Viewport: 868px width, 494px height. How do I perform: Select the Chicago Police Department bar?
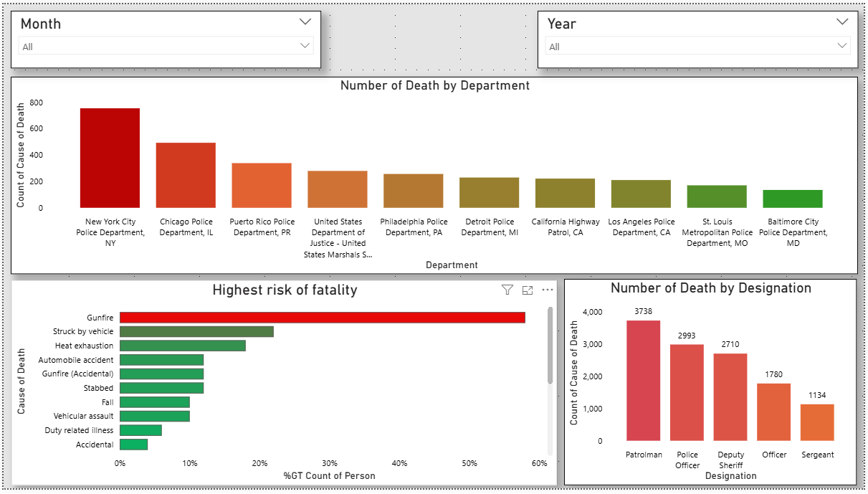186,176
